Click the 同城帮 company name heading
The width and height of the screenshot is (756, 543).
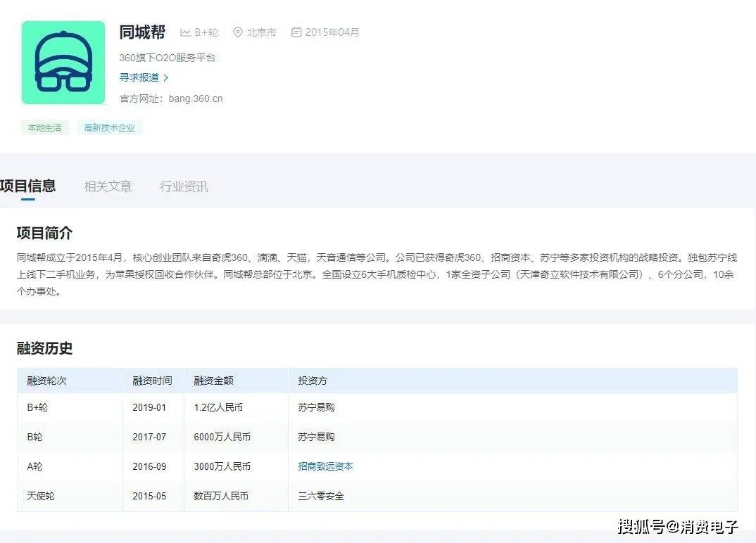point(142,32)
